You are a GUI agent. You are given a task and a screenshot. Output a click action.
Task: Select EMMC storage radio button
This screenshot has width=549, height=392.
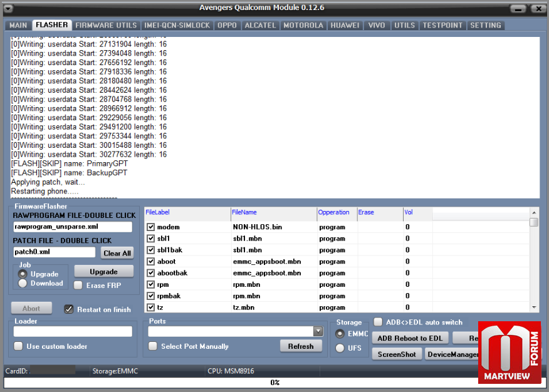click(340, 334)
